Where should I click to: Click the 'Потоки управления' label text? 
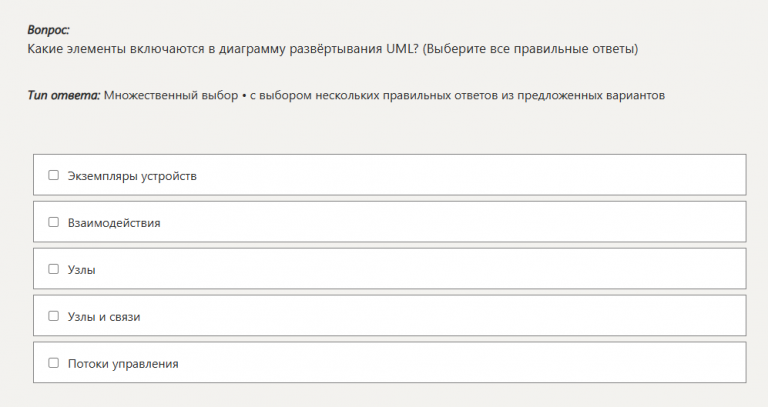(x=123, y=364)
